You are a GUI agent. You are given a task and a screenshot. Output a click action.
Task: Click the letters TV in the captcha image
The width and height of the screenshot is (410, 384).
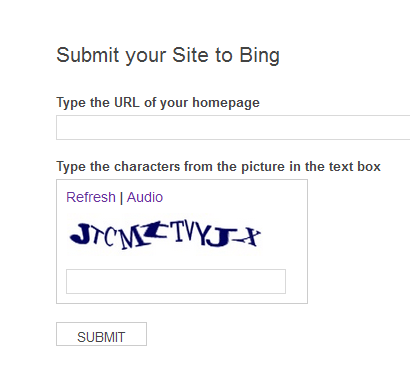pos(182,231)
